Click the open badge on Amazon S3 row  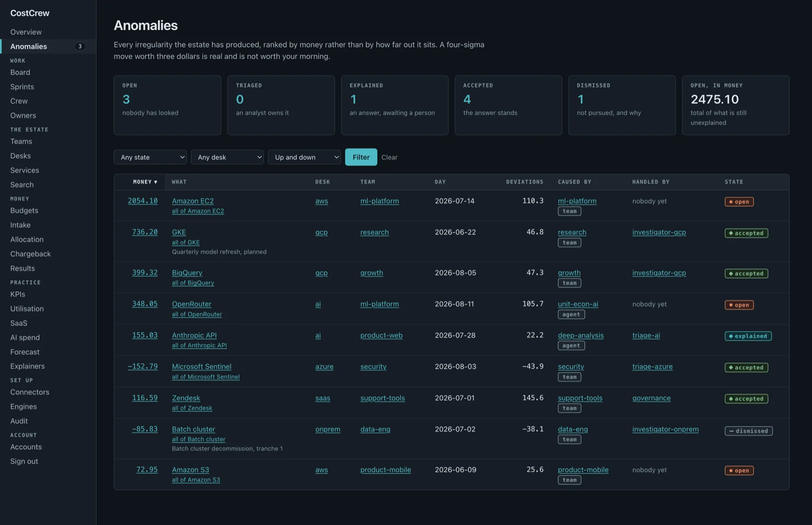click(x=739, y=471)
